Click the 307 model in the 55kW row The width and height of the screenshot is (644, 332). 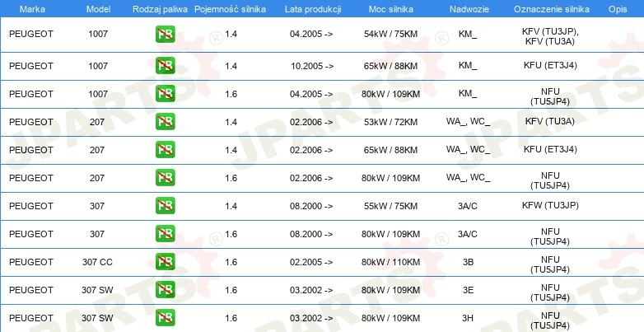pos(97,206)
